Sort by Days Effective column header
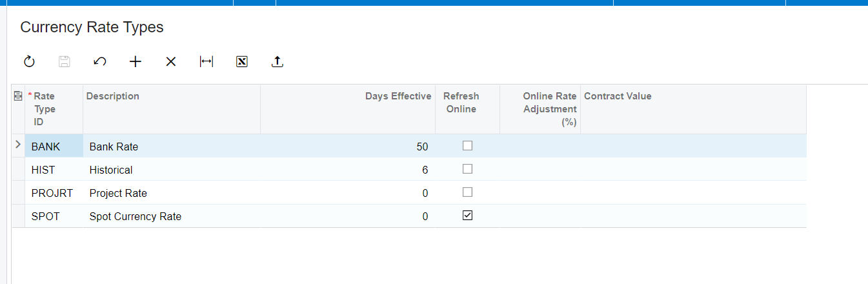Image resolution: width=868 pixels, height=284 pixels. click(348, 109)
